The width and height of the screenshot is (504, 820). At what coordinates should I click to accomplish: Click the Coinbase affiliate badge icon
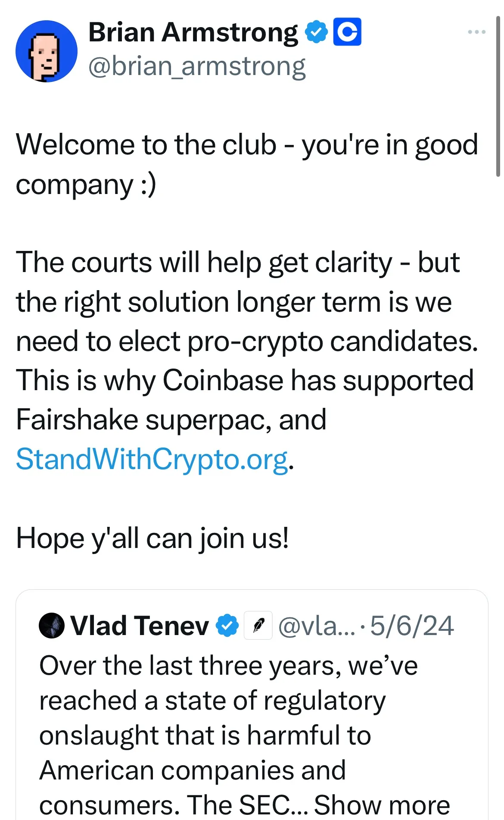347,32
